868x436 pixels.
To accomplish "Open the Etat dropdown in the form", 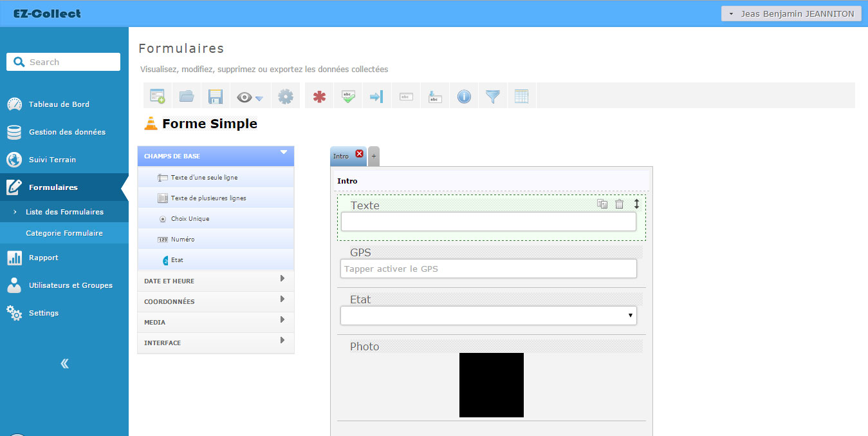I will 488,316.
